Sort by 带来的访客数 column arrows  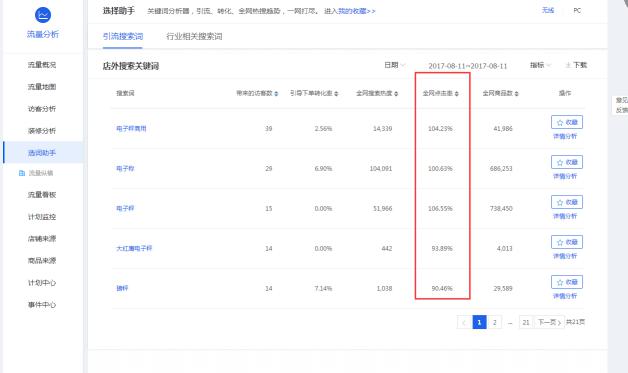(x=276, y=94)
